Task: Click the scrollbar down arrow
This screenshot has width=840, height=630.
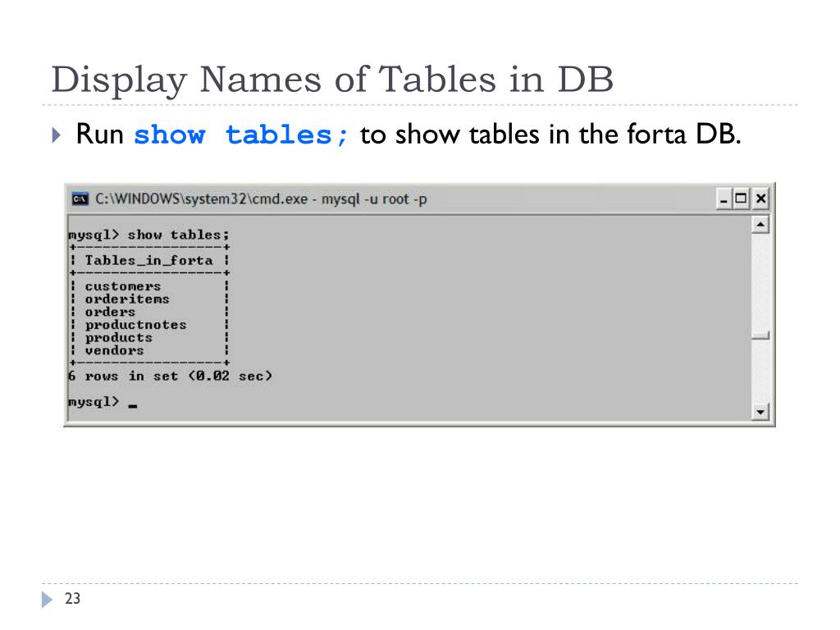Action: click(x=760, y=412)
